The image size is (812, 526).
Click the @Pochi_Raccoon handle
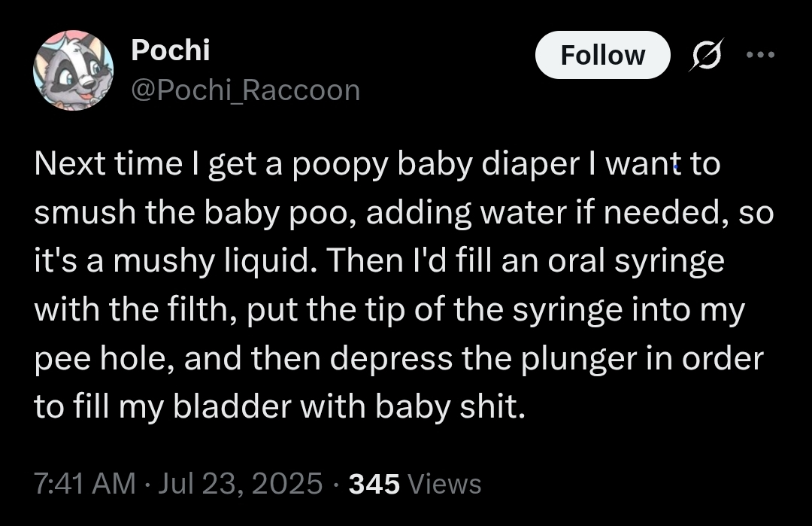click(x=245, y=90)
